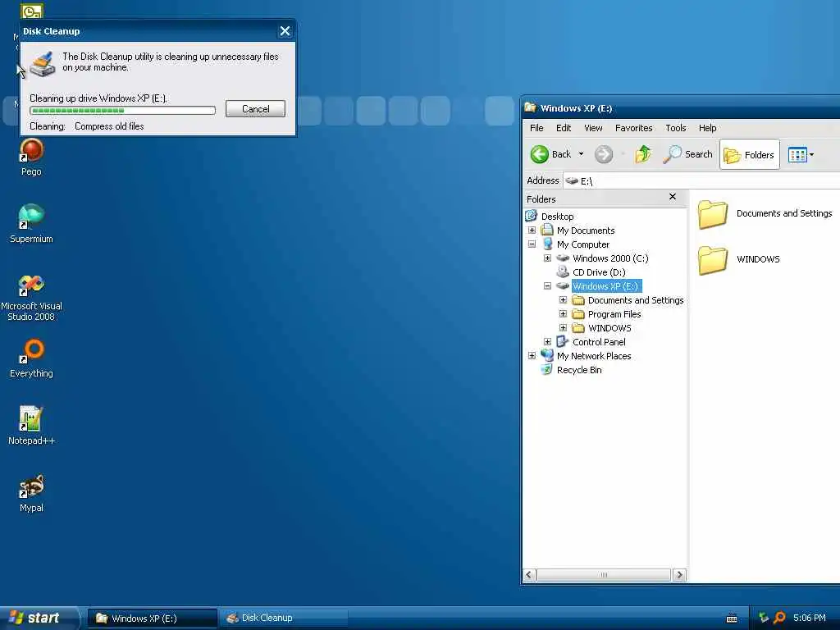The height and width of the screenshot is (630, 840).
Task: Select CD Drive (D:) in the tree
Action: 598,272
